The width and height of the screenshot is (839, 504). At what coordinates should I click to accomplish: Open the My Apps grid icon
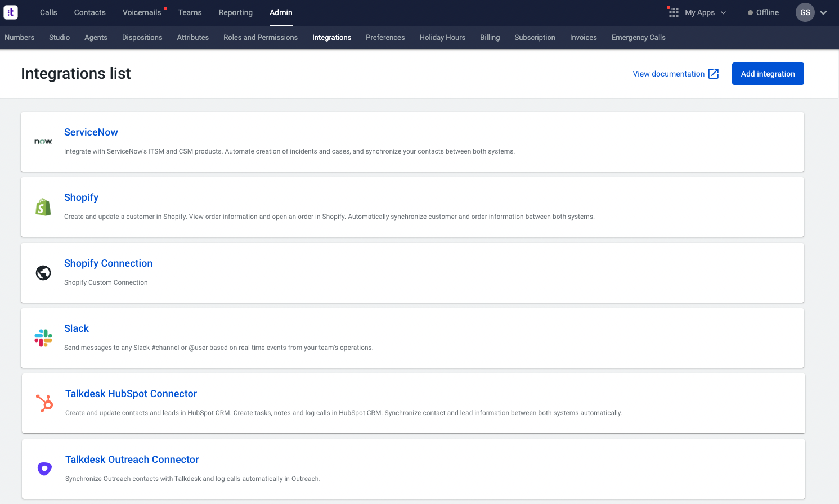(x=674, y=12)
